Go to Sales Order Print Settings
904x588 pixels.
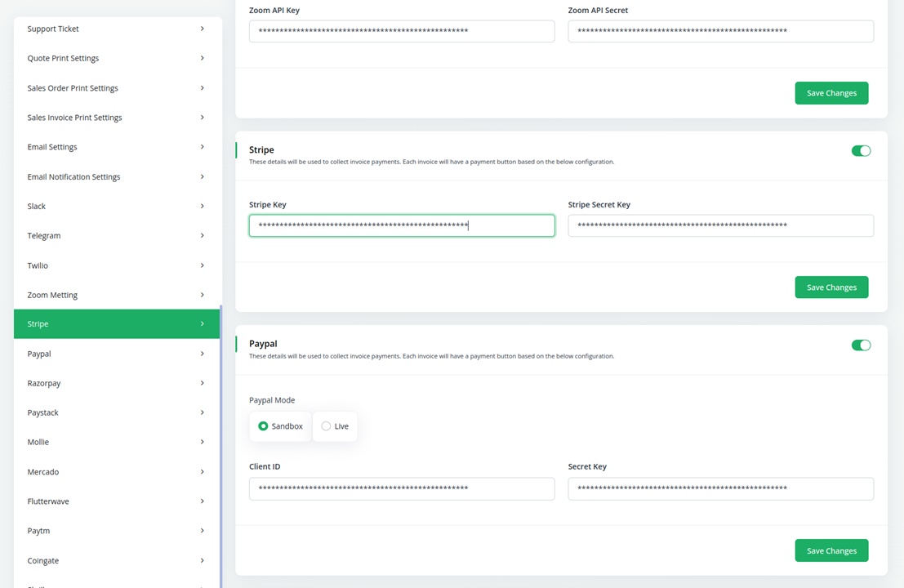(117, 88)
